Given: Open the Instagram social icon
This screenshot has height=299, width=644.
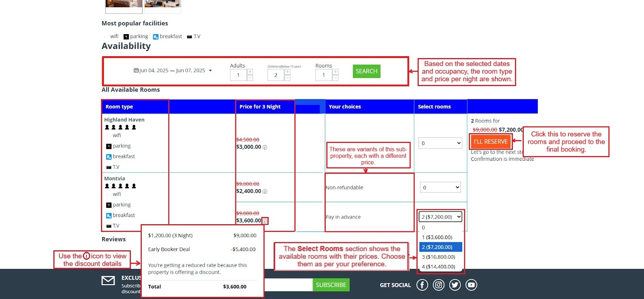Looking at the screenshot, I should [438, 285].
